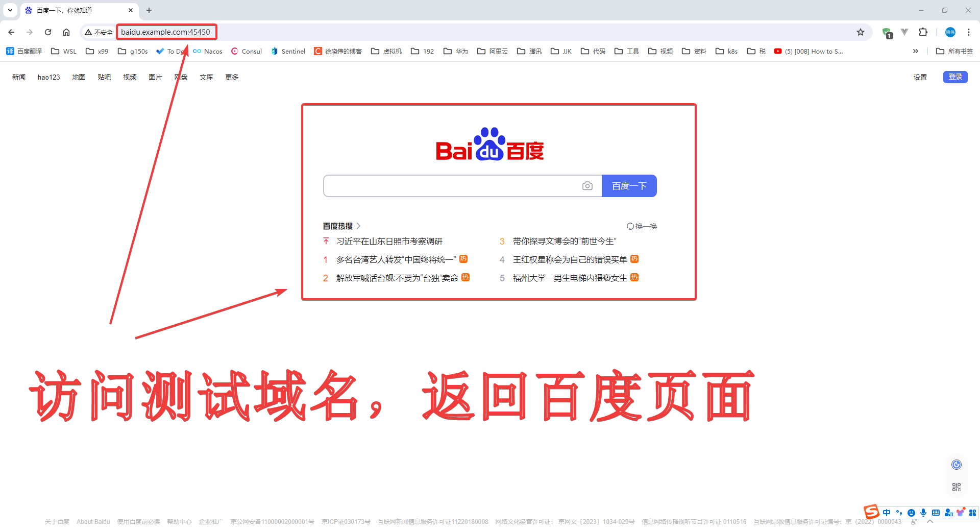This screenshot has height=531, width=980.
Task: Click the camera image-search icon
Action: (x=587, y=186)
